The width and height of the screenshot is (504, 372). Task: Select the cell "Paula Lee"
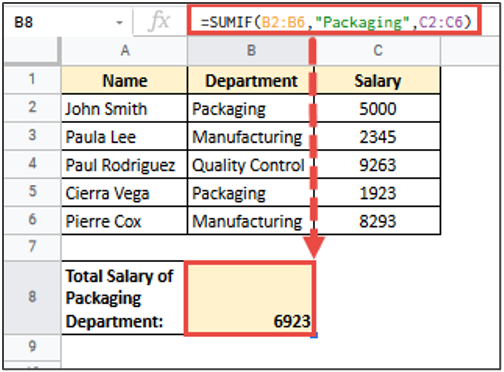[x=125, y=136]
